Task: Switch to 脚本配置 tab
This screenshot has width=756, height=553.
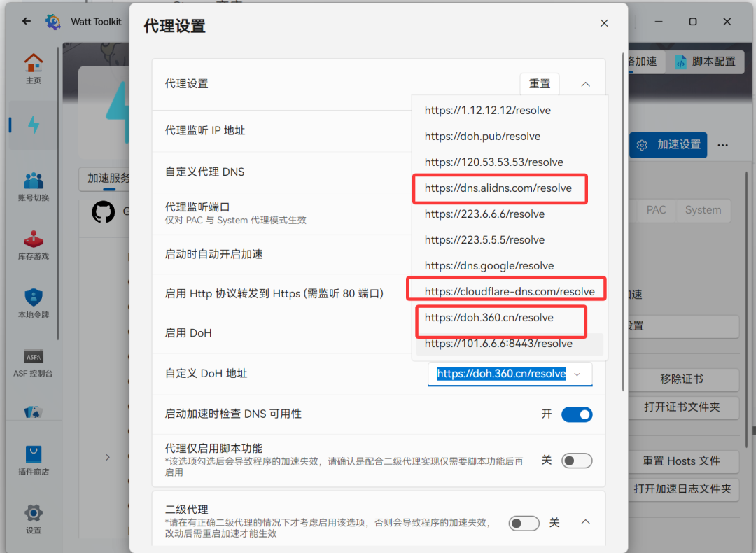Action: 705,62
